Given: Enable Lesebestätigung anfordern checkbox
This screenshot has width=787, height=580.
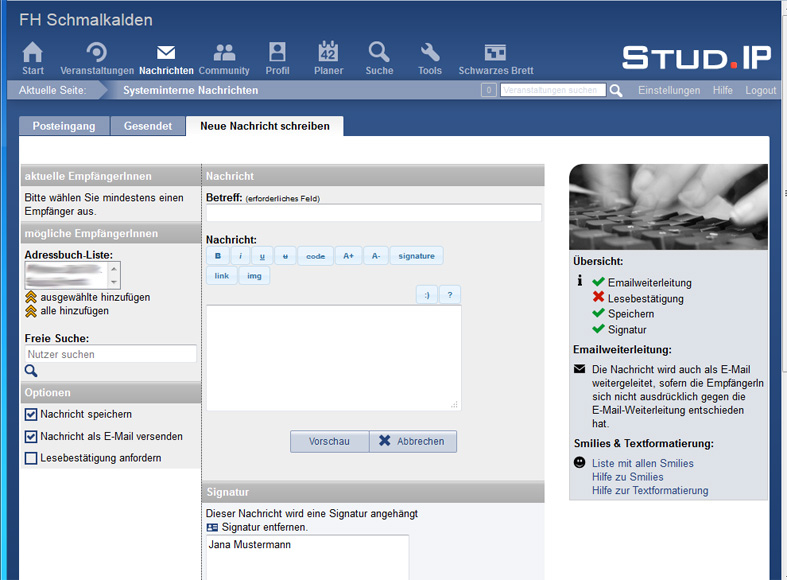Looking at the screenshot, I should [31, 459].
